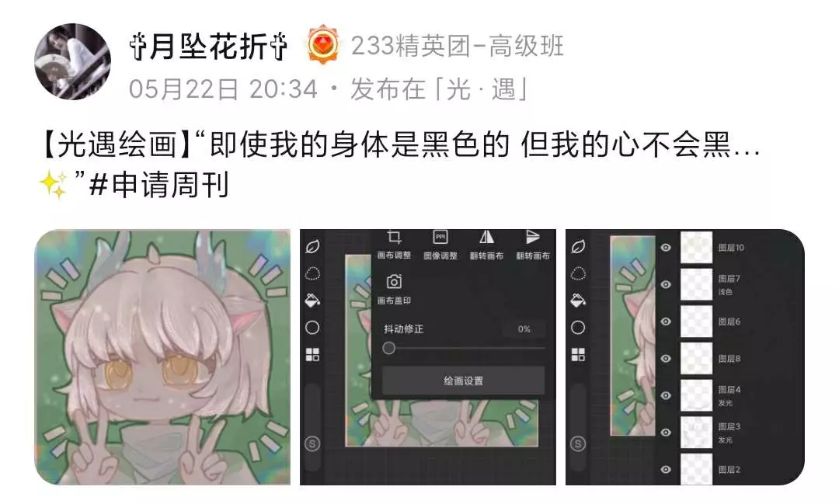839x504 pixels.
Task: Tap the circled S icon in middle screenshot
Action: [312, 443]
